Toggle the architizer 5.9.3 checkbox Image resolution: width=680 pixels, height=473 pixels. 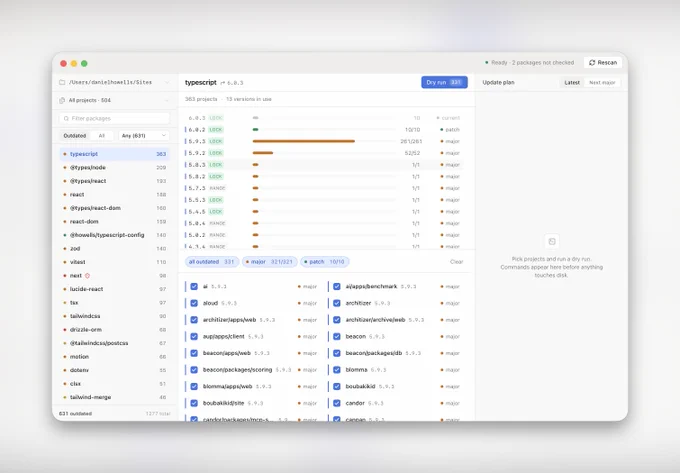(337, 303)
